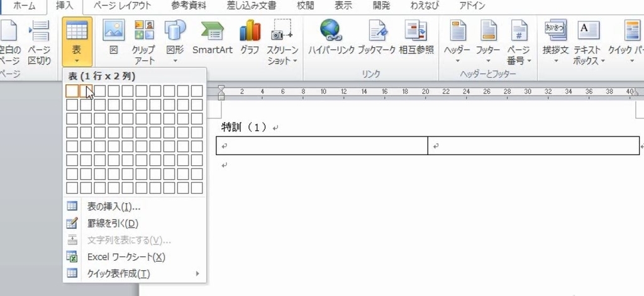Switch to the アドイン tab

pos(472,6)
